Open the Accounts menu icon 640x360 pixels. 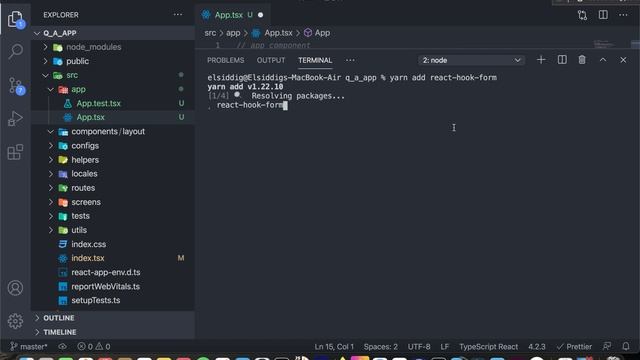[16, 288]
